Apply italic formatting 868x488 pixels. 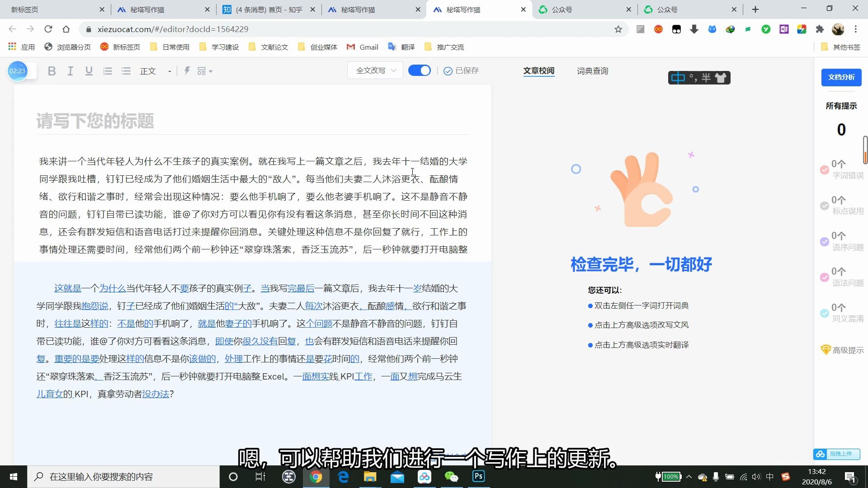click(x=70, y=71)
